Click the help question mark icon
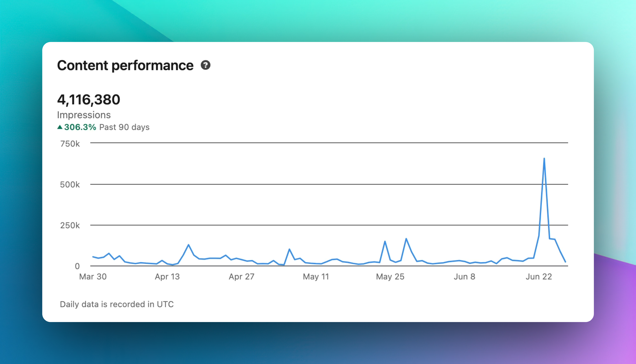Image resolution: width=636 pixels, height=364 pixels. [x=205, y=65]
